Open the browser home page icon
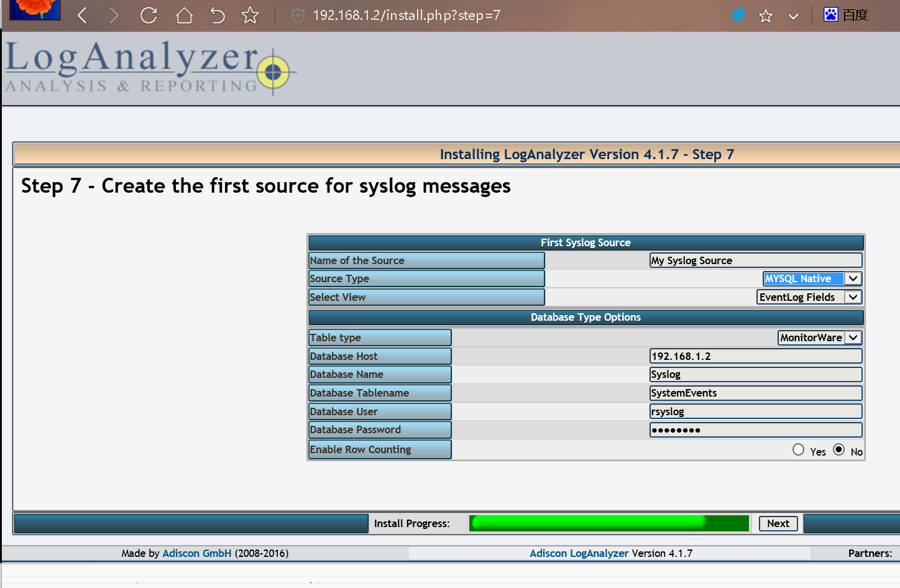The width and height of the screenshot is (900, 588). point(184,15)
